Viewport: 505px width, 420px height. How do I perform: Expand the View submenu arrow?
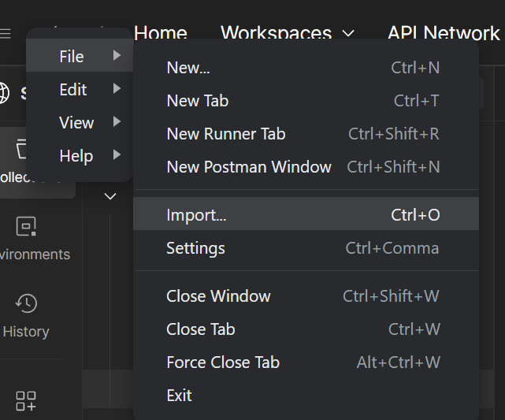[x=117, y=122]
